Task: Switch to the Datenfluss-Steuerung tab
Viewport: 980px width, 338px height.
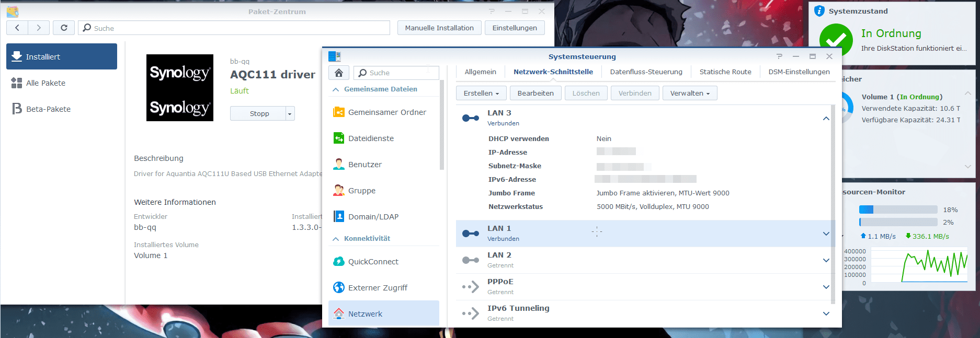Action: [x=646, y=72]
